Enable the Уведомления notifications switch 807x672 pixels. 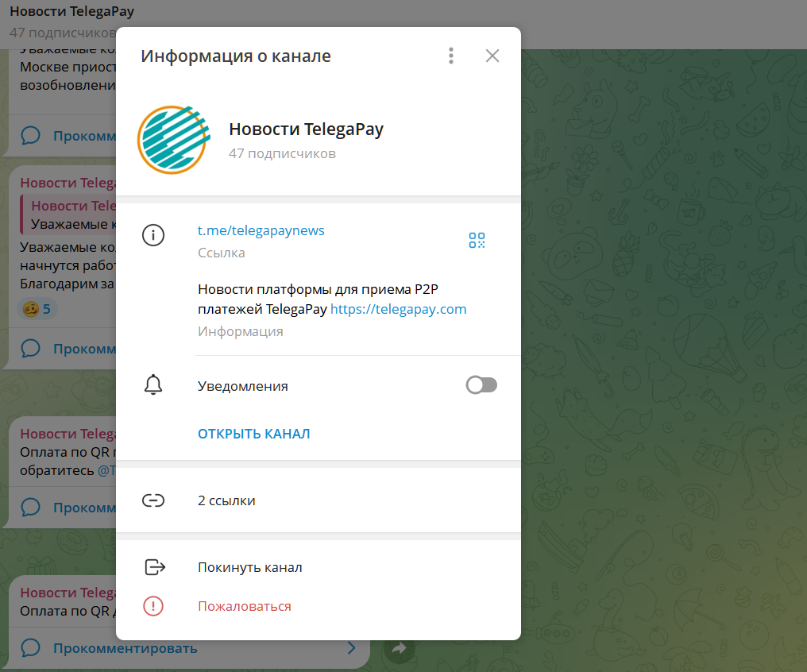point(481,384)
